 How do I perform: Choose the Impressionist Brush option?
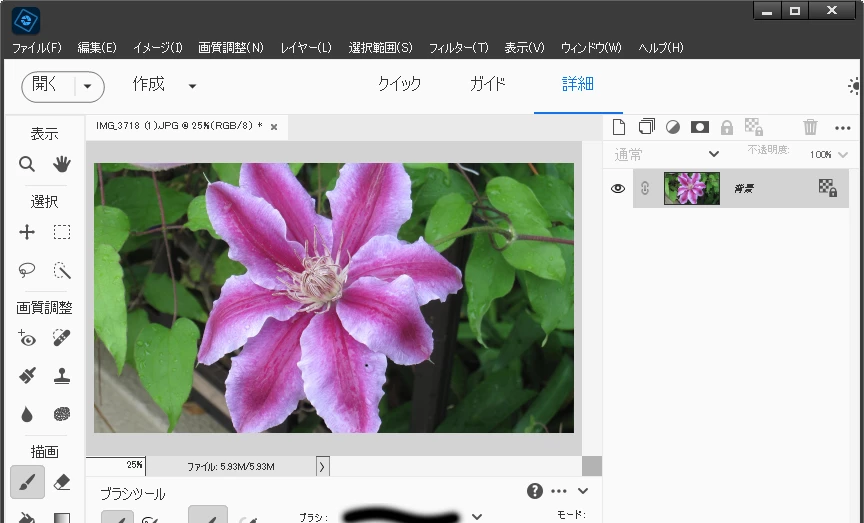pyautogui.click(x=150, y=519)
